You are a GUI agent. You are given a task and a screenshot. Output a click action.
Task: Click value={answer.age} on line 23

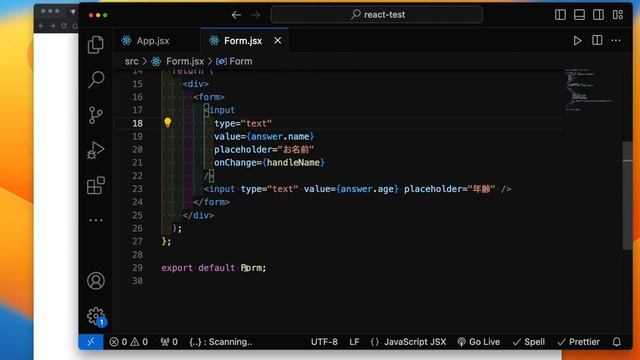pyautogui.click(x=351, y=189)
